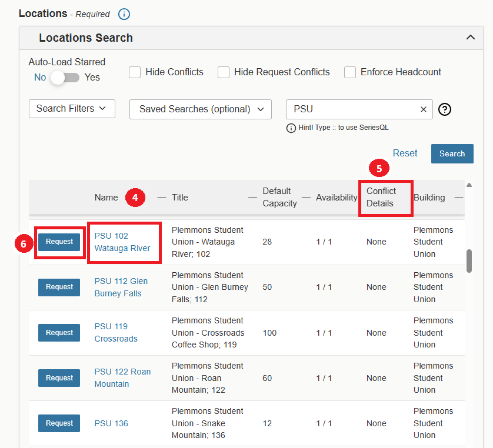The width and height of the screenshot is (493, 448).
Task: Request PSU 119 Crossroads
Action: tap(59, 333)
